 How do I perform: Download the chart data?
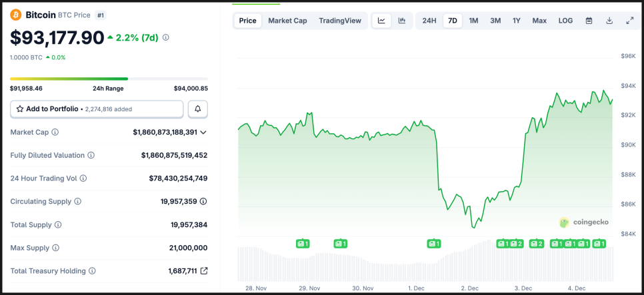click(609, 21)
